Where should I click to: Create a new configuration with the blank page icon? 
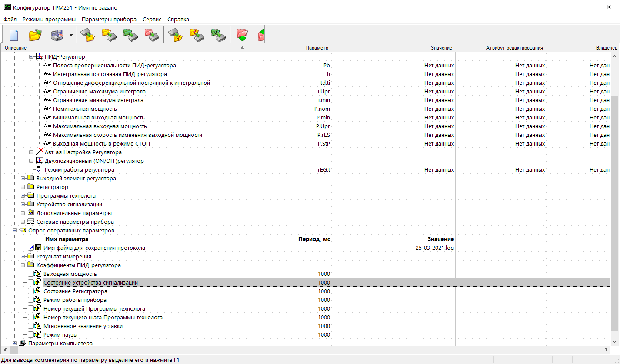click(14, 35)
